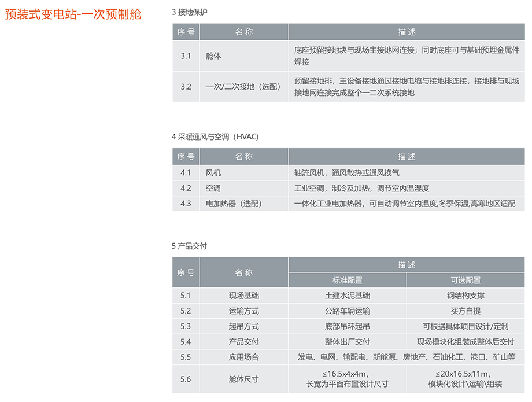Click the 空调 cell in row 4.2

[x=213, y=189]
